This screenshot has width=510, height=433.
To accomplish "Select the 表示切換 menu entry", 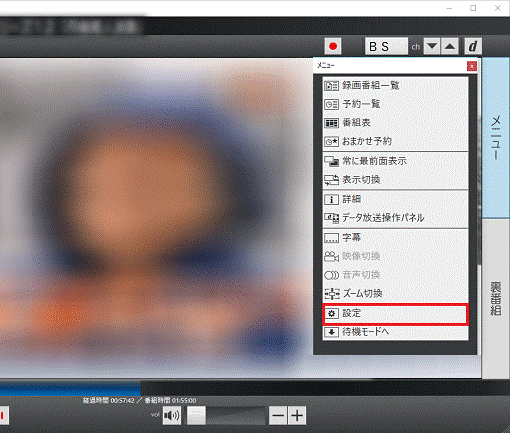I will pos(395,180).
